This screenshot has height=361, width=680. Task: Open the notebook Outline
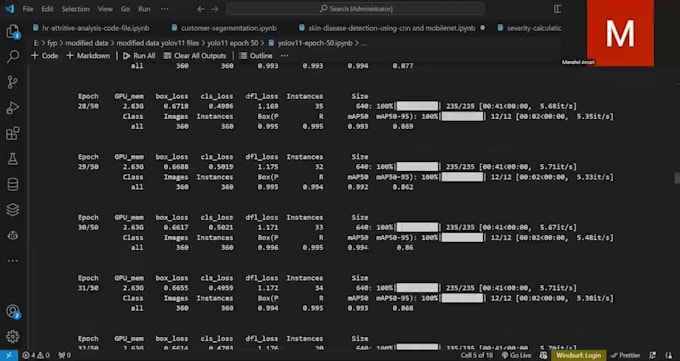pos(255,56)
